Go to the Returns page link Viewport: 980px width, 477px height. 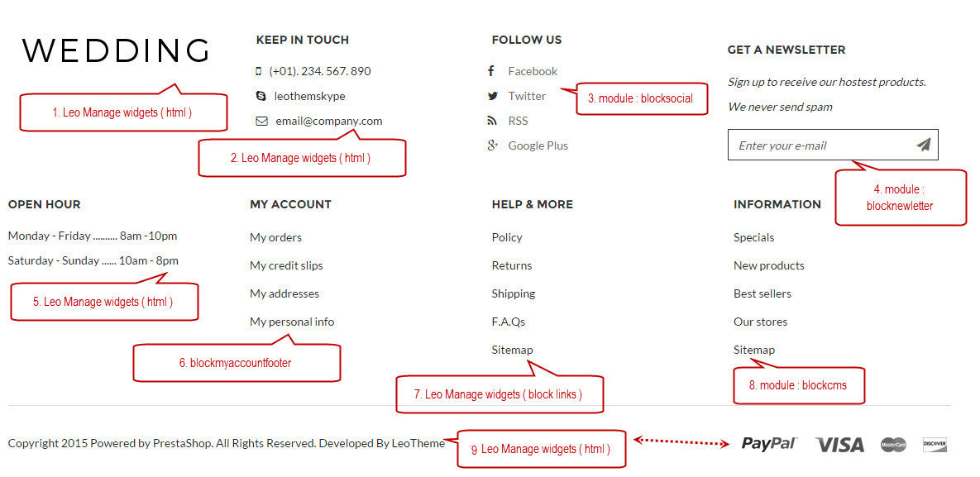pyautogui.click(x=512, y=265)
